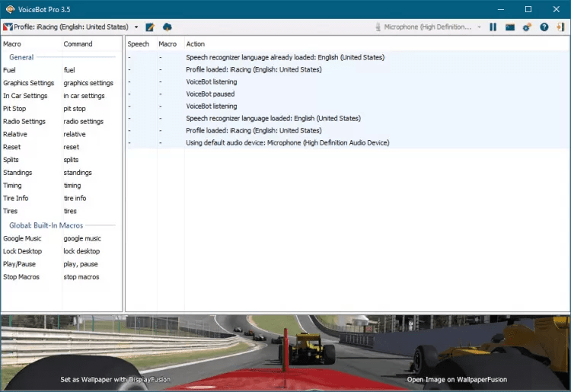The height and width of the screenshot is (392, 571).
Task: Click Open Image on WallpaperFusion link
Action: 457,379
